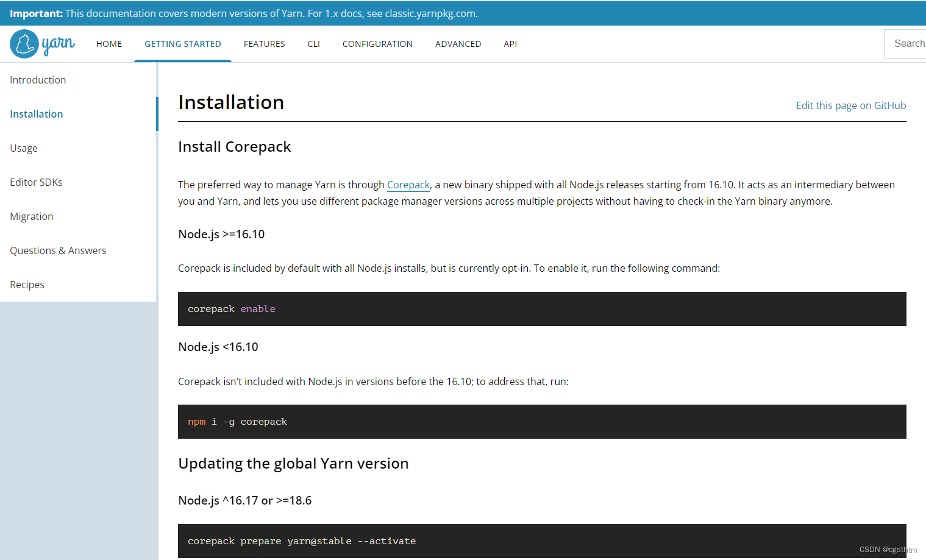
Task: Open the ADVANCED nav item
Action: [458, 44]
